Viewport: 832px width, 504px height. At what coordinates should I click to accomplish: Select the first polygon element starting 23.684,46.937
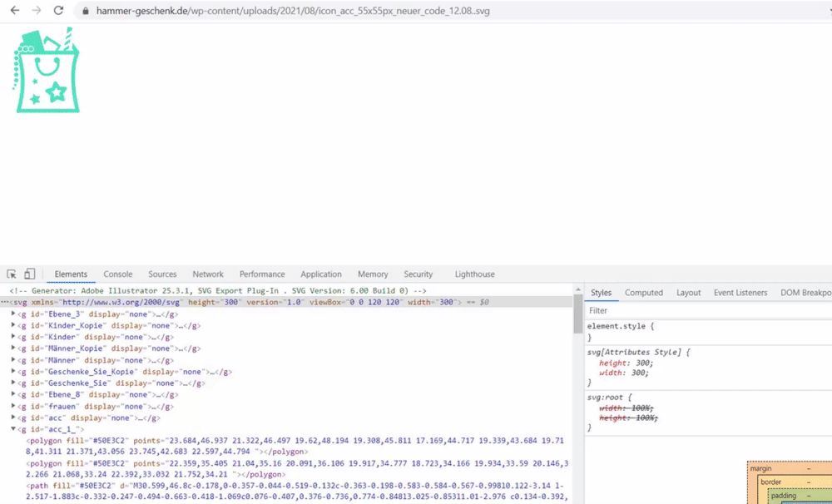[x=295, y=446]
